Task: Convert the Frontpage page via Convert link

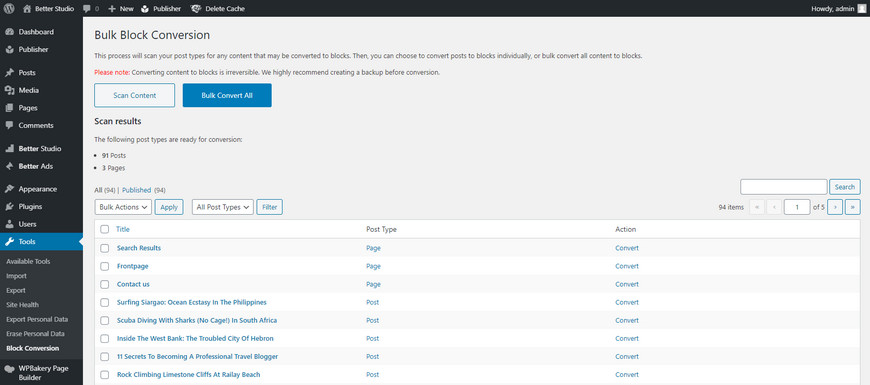Action: coord(627,266)
